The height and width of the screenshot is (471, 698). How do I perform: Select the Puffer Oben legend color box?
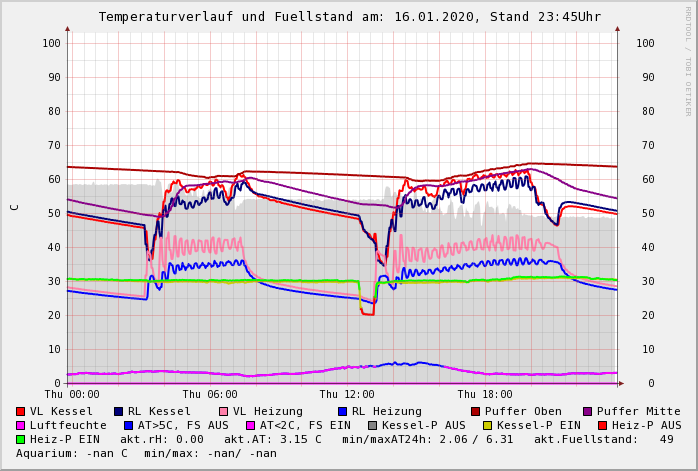tap(475, 411)
